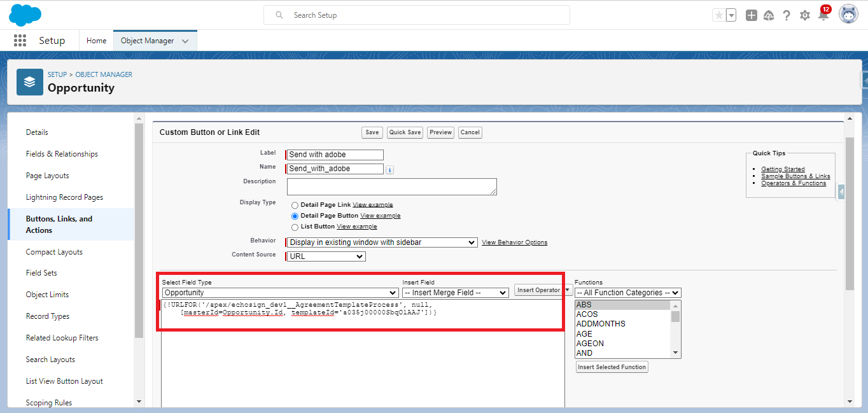The height and width of the screenshot is (413, 868).
Task: Switch to the Object Manager tab
Action: point(148,41)
